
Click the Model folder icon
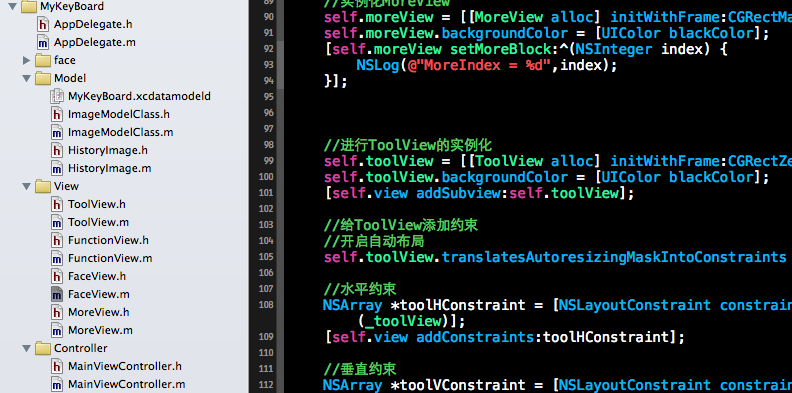pos(43,78)
